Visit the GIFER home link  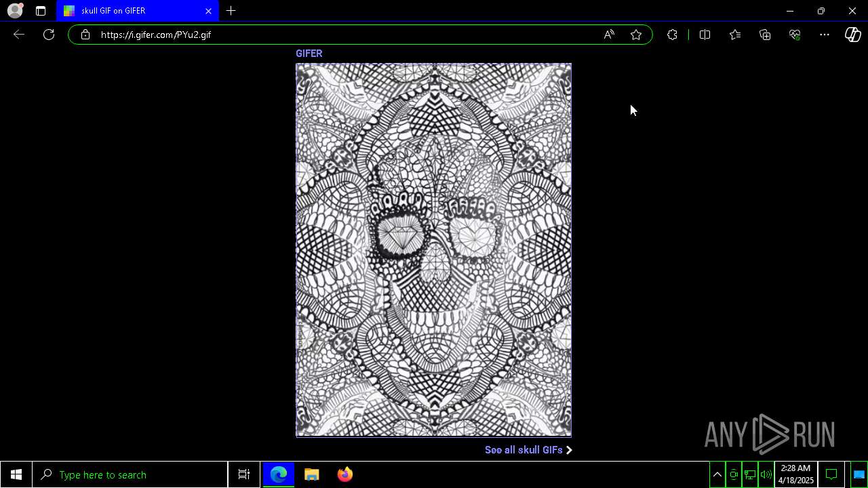coord(309,54)
